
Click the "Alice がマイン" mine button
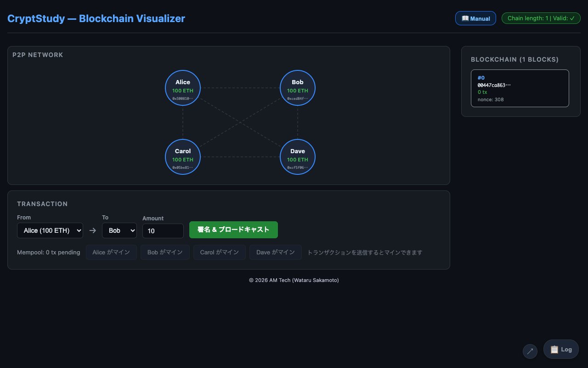point(111,253)
